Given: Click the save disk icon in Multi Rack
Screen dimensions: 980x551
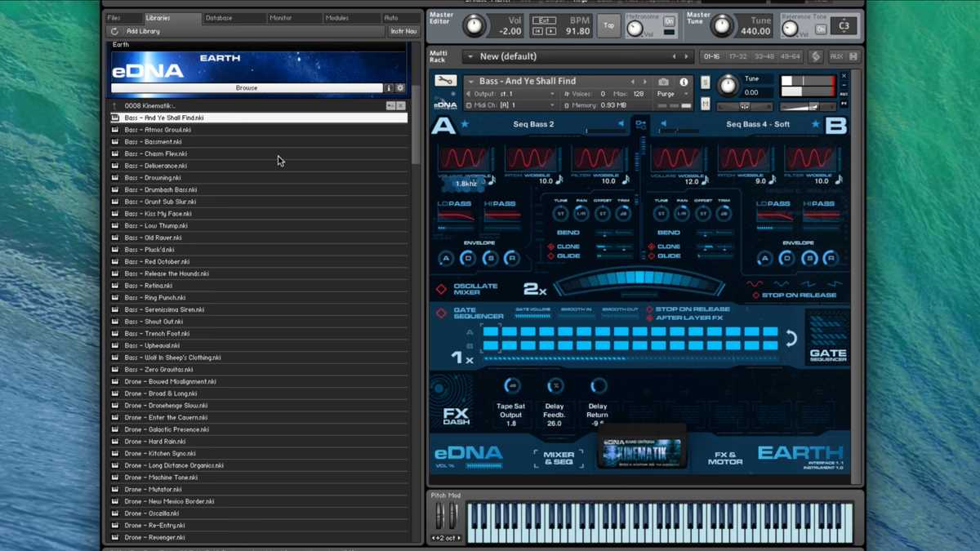Looking at the screenshot, I should point(853,56).
